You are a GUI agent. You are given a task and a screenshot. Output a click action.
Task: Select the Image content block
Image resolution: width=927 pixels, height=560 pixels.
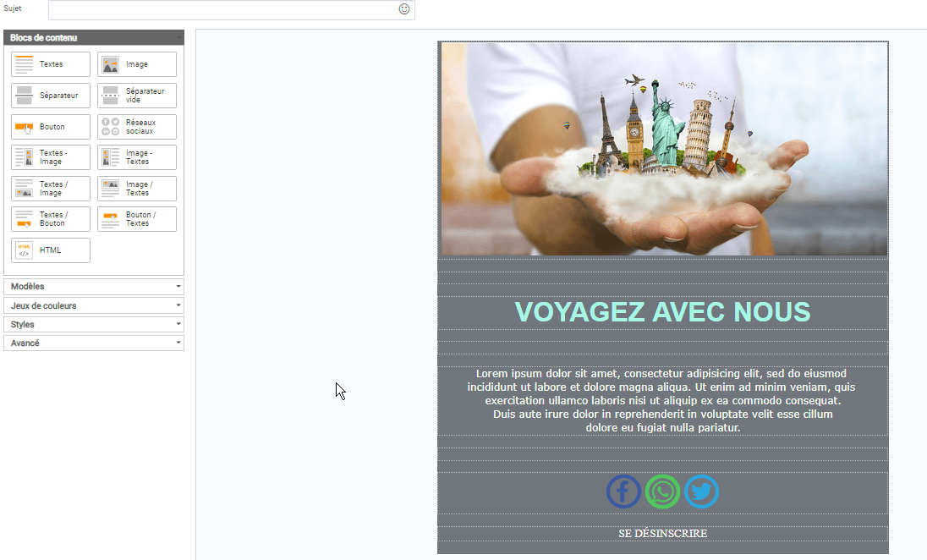click(x=137, y=64)
